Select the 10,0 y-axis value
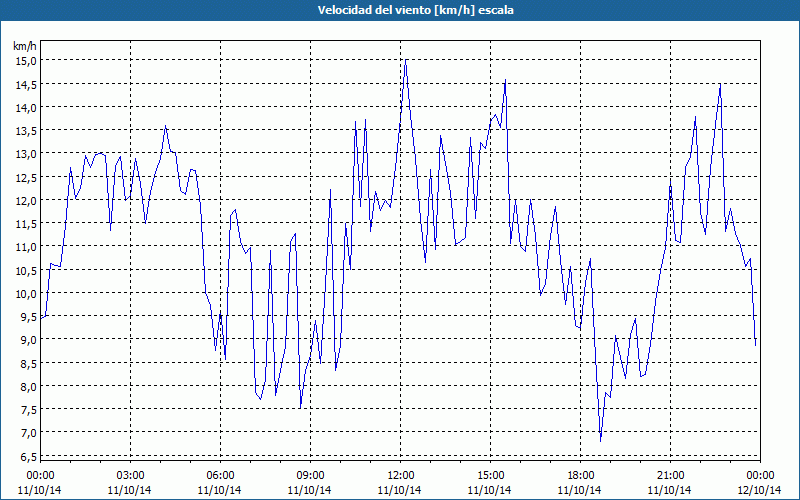800x500 pixels. click(26, 294)
